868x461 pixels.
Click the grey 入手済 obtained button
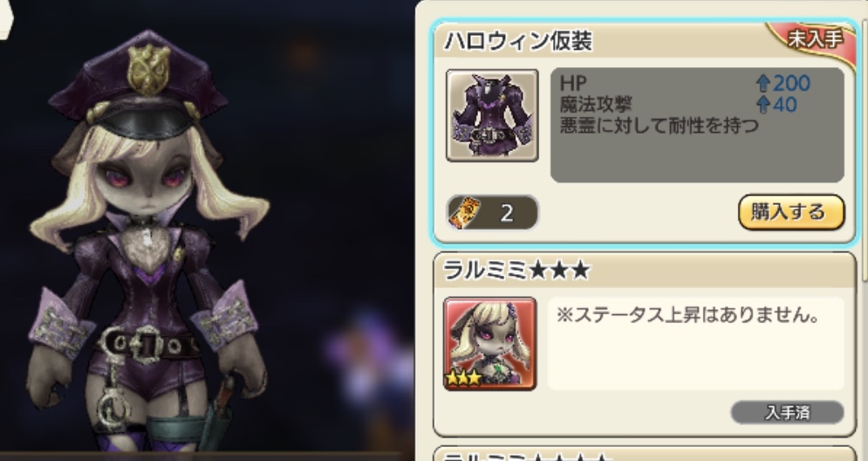787,412
